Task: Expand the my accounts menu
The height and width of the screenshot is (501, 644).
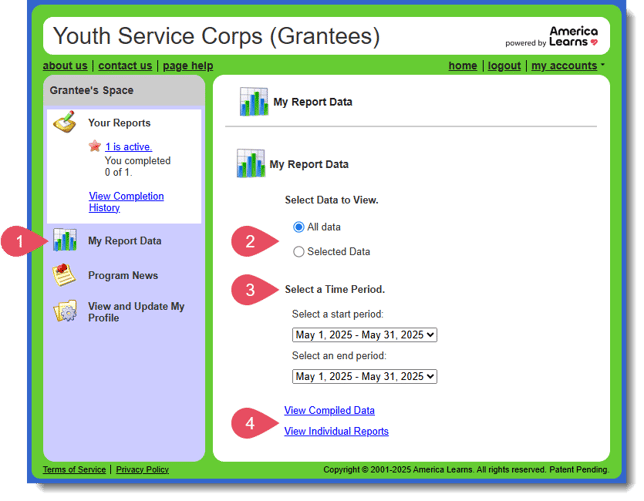Action: [567, 66]
